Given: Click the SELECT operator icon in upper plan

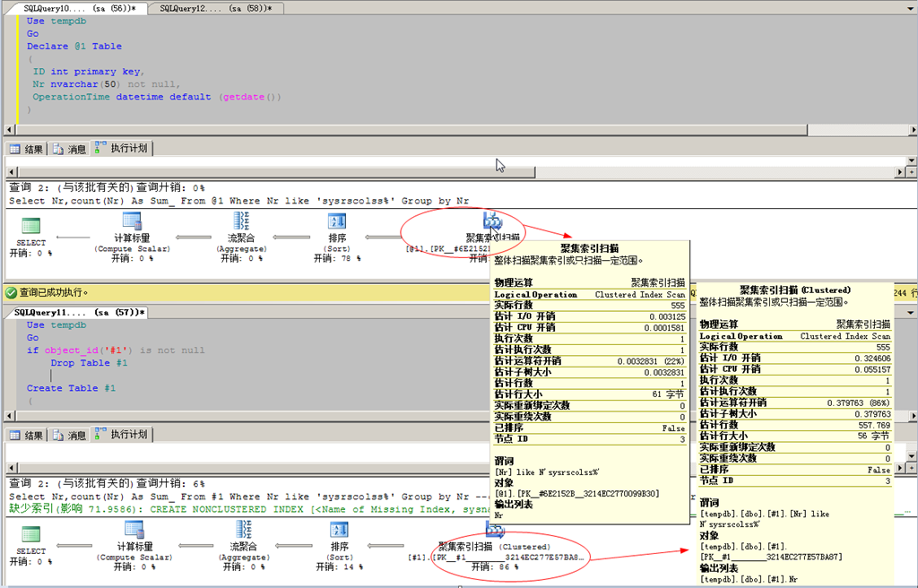Looking at the screenshot, I should click(x=31, y=225).
